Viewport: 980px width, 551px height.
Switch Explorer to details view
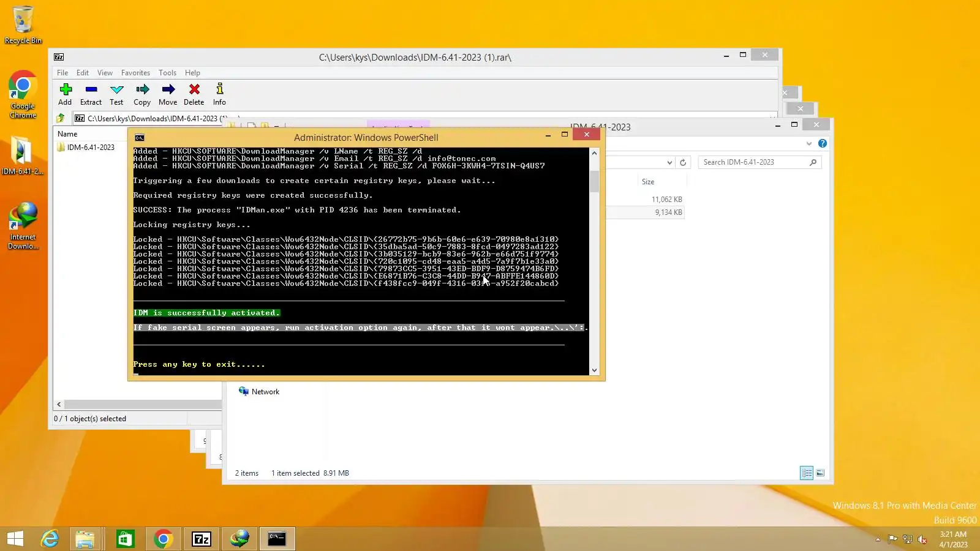(x=807, y=473)
